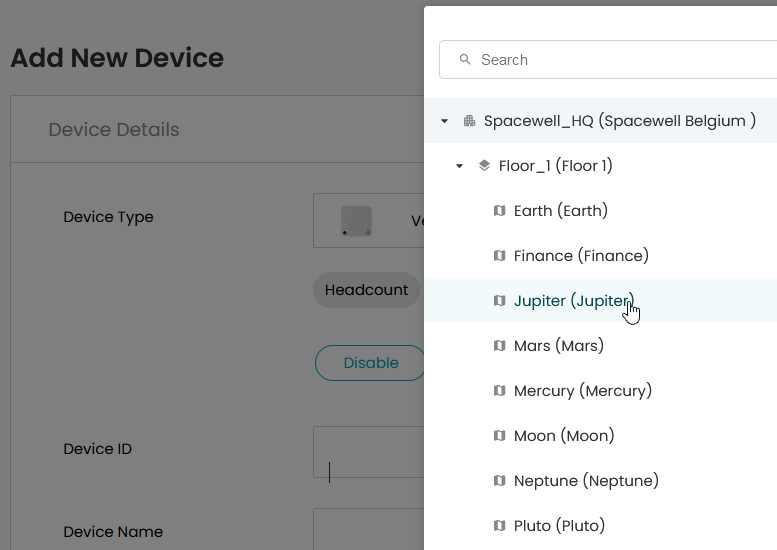Choose Finance (Finance) room
The height and width of the screenshot is (550, 777).
pyautogui.click(x=601, y=256)
